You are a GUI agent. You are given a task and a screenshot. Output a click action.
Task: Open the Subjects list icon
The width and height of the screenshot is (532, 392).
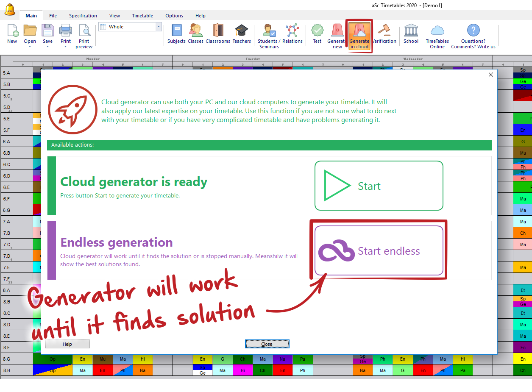(176, 31)
